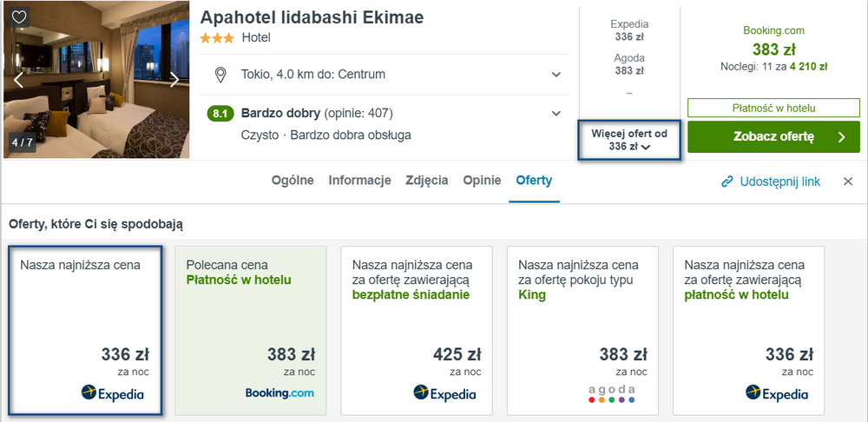Pick the Agoda King room offer card
The image size is (868, 422).
tap(583, 331)
